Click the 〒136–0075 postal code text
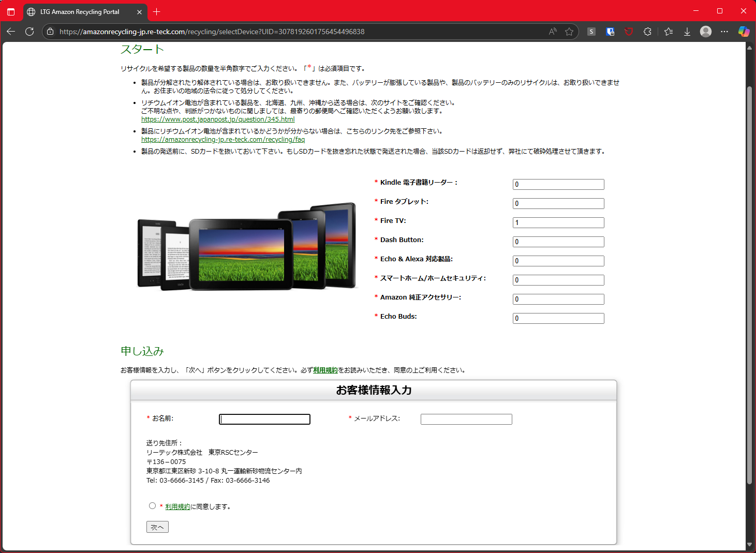Viewport: 756px width, 553px height. click(x=166, y=462)
